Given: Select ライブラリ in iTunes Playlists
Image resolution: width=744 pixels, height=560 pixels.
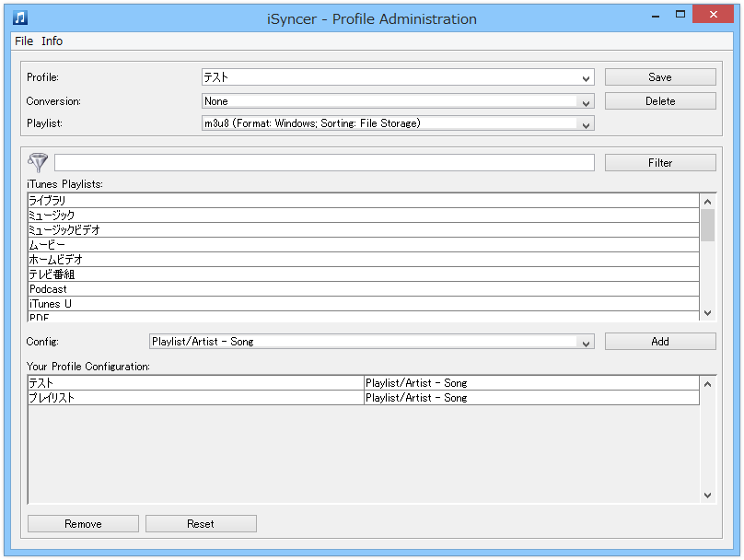Looking at the screenshot, I should [x=364, y=201].
